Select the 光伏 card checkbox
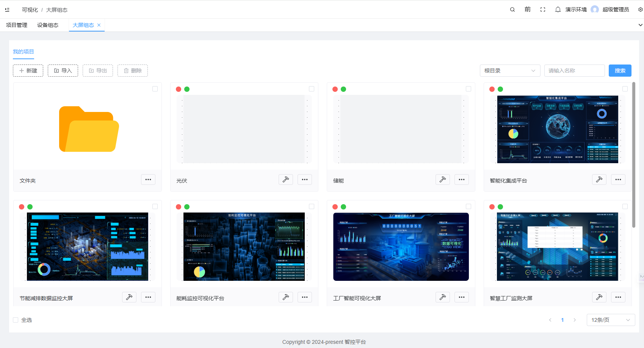 click(312, 89)
